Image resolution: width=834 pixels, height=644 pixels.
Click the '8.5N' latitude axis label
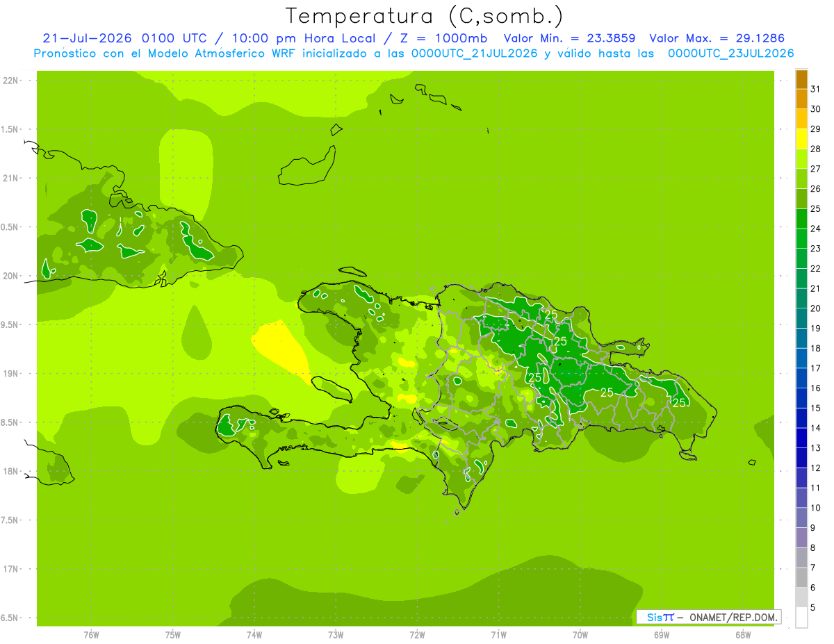pos(10,422)
